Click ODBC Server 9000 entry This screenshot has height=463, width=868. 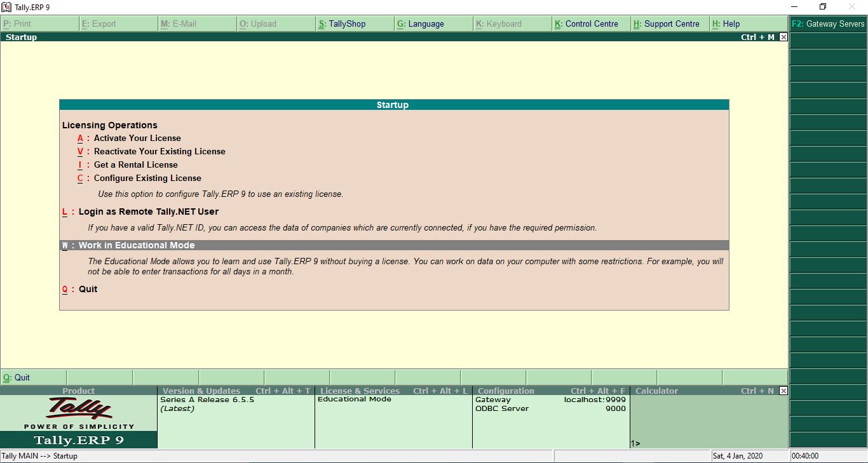click(550, 408)
